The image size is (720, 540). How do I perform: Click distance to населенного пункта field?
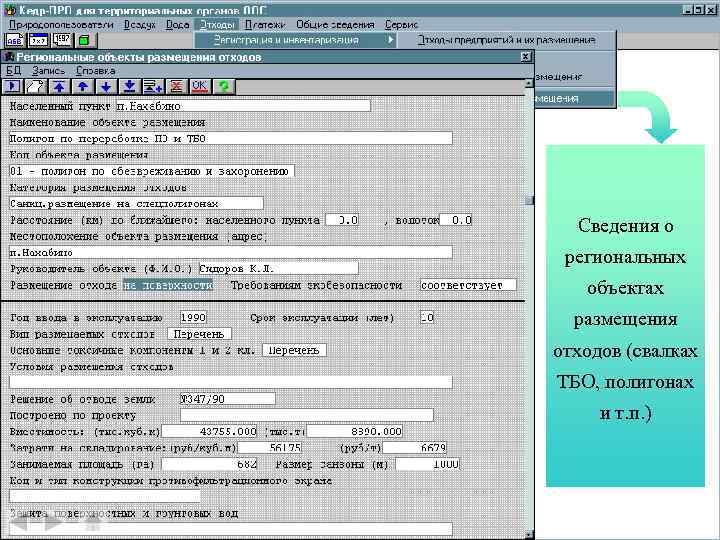click(x=342, y=220)
